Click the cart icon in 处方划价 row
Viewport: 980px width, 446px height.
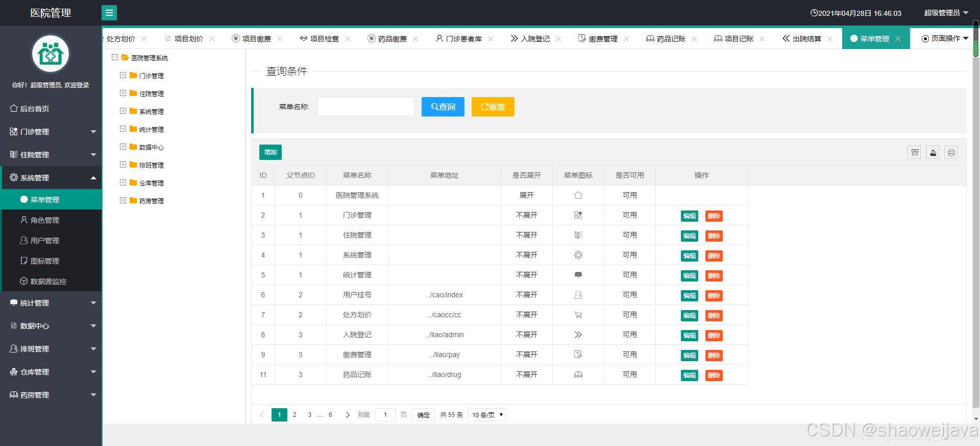tap(578, 315)
